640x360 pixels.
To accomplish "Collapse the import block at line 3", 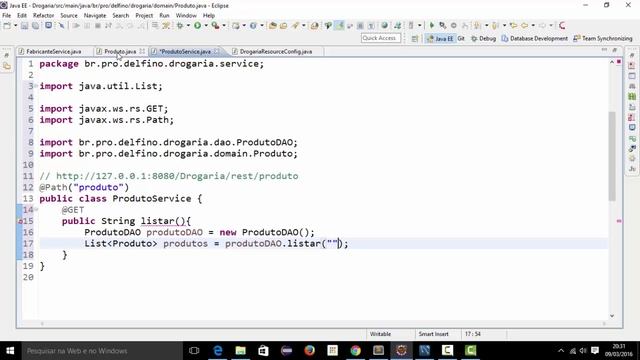I will [36, 86].
